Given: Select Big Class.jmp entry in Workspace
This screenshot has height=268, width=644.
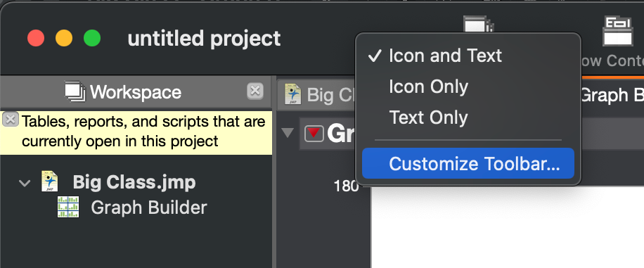Looking at the screenshot, I should [x=134, y=182].
